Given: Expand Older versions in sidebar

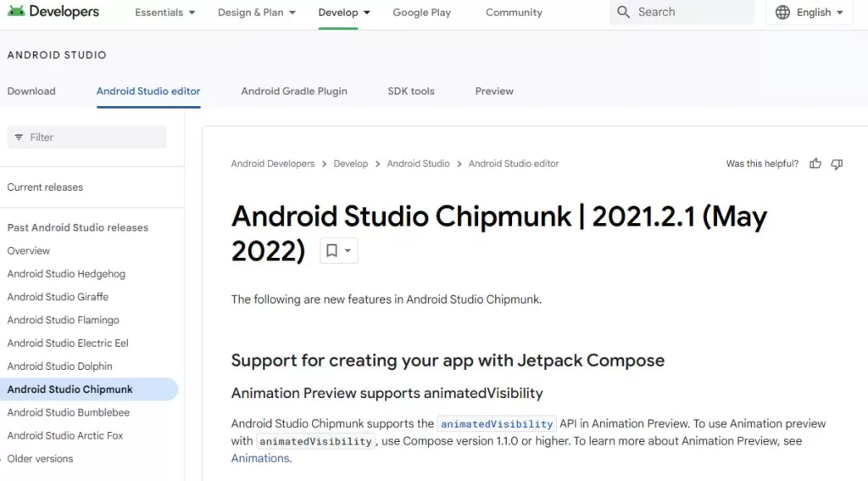Looking at the screenshot, I should tap(40, 459).
